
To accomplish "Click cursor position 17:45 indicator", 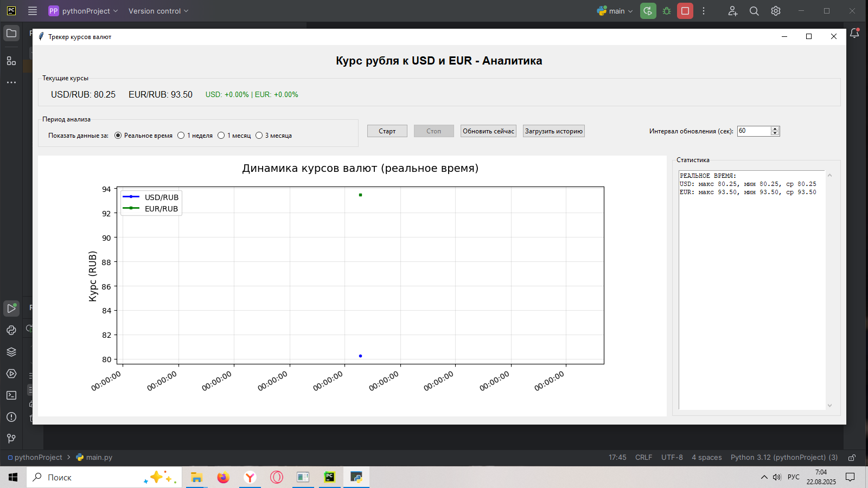I will [617, 458].
